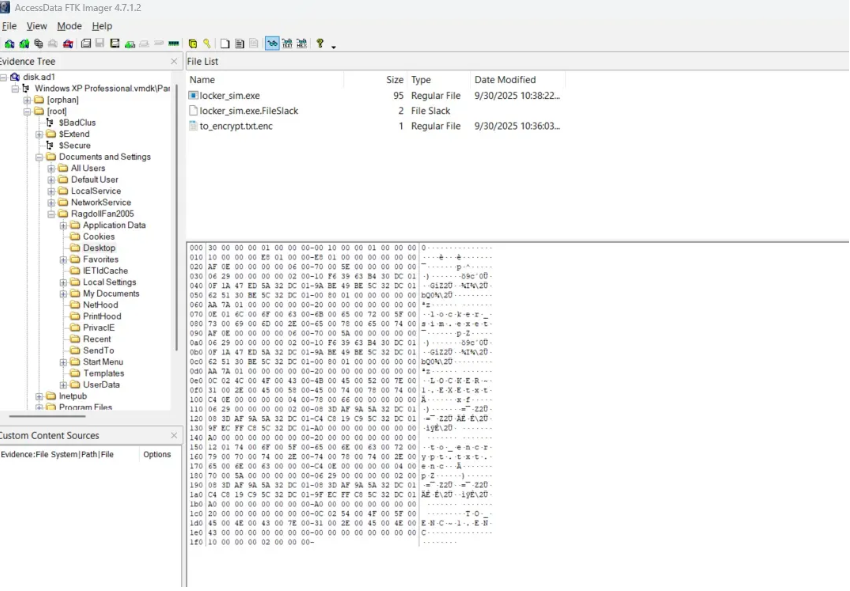Open the View menu
The width and height of the screenshot is (850, 591).
click(36, 26)
